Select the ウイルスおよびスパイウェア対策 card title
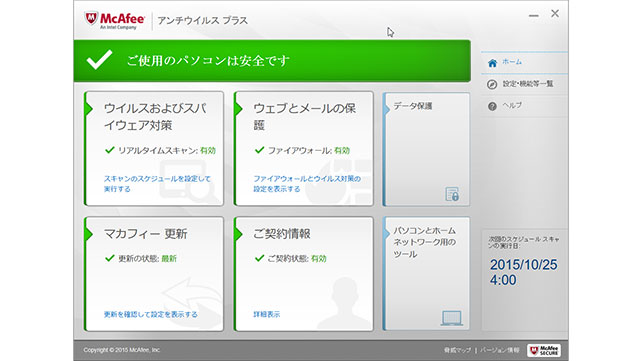The width and height of the screenshot is (642, 361). click(155, 117)
